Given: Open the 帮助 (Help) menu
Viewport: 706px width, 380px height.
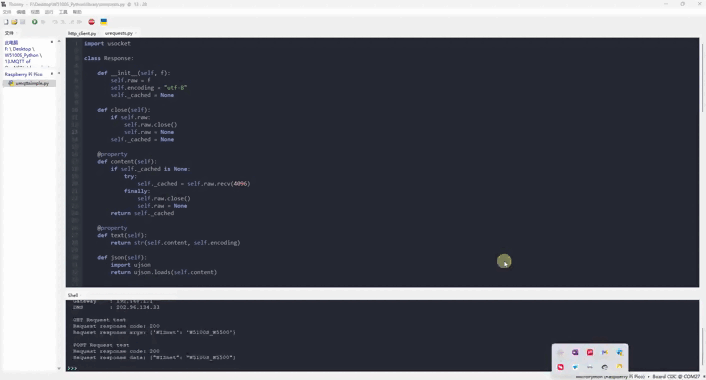Looking at the screenshot, I should [77, 12].
